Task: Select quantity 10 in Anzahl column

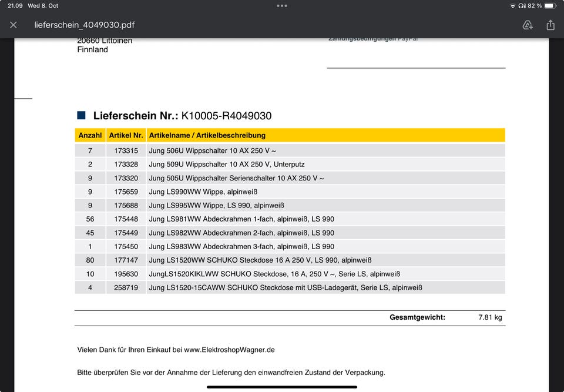Action: (90, 274)
